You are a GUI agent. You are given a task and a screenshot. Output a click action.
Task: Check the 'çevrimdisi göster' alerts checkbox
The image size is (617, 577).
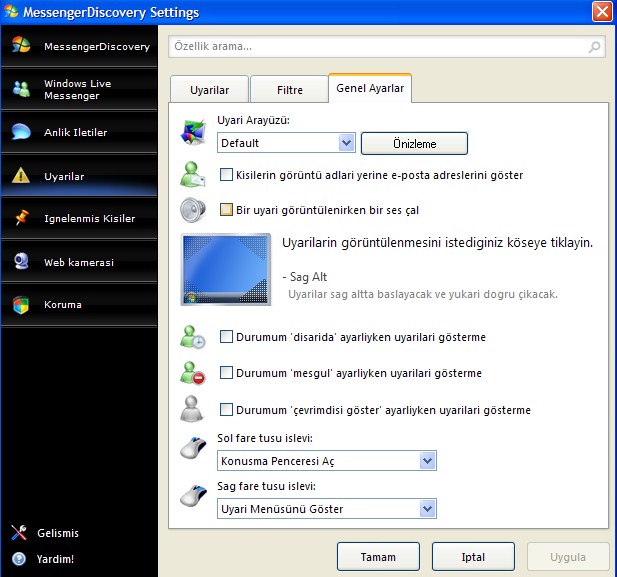(x=226, y=410)
